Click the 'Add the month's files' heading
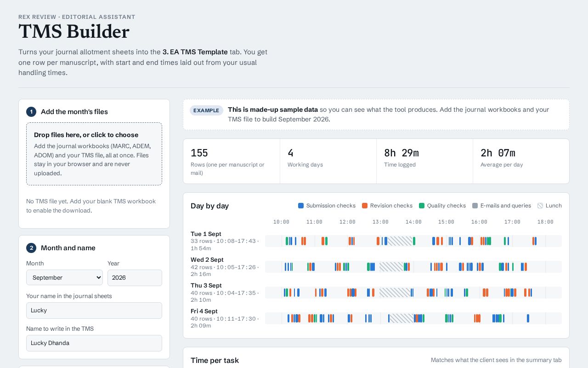588x368 pixels. click(x=74, y=112)
